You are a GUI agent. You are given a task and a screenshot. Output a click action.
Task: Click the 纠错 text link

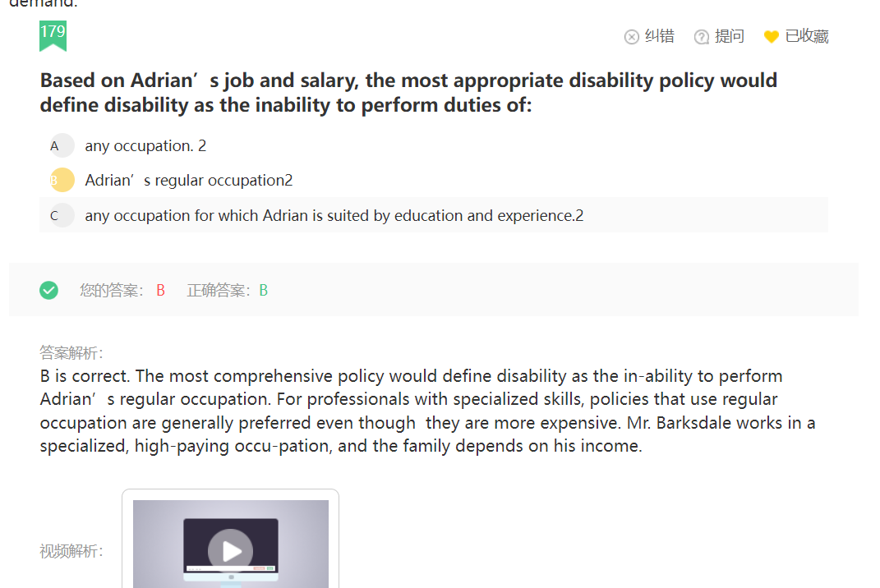660,36
